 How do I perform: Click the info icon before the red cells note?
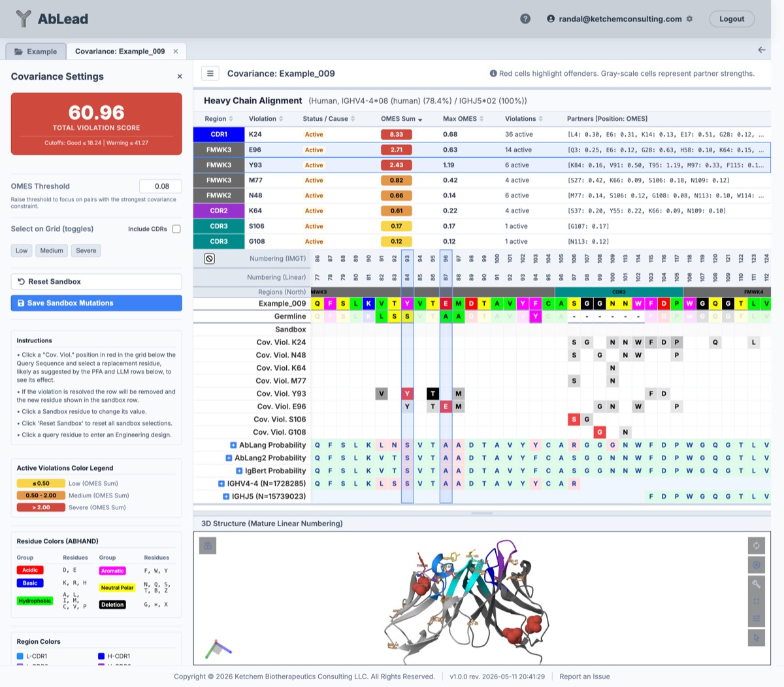pos(493,74)
